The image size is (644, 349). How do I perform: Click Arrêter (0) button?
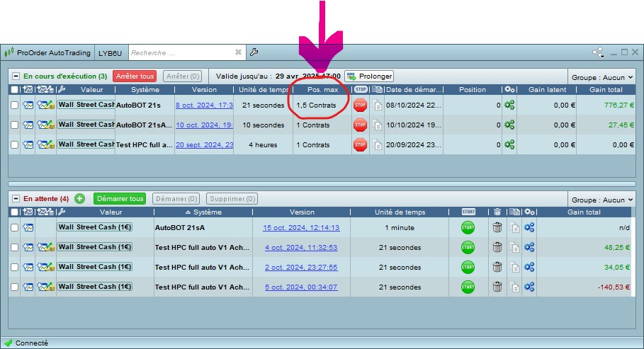coord(183,76)
